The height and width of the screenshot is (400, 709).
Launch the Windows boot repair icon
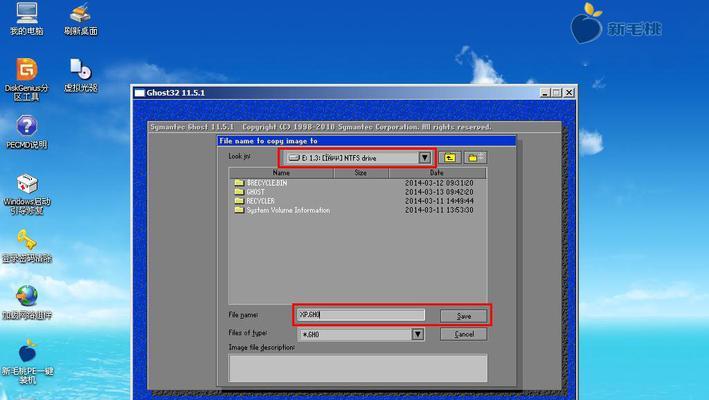tap(27, 194)
